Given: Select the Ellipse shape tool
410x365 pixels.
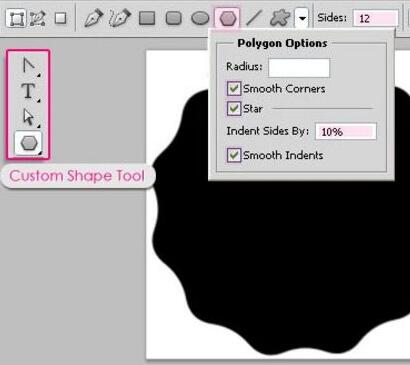Looking at the screenshot, I should point(200,18).
